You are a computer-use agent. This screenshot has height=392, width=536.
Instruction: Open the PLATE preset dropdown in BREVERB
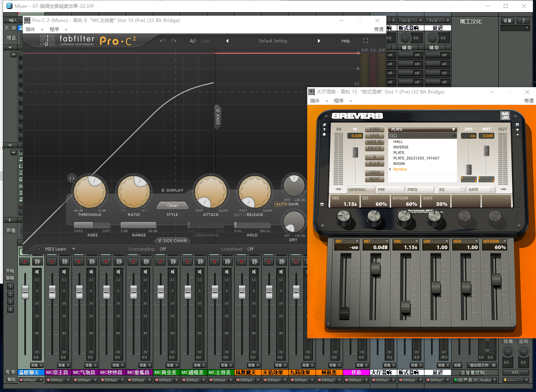(422, 129)
